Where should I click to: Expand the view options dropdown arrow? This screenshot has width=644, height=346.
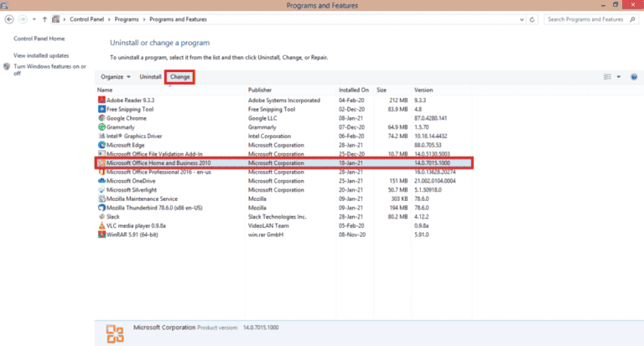point(619,77)
